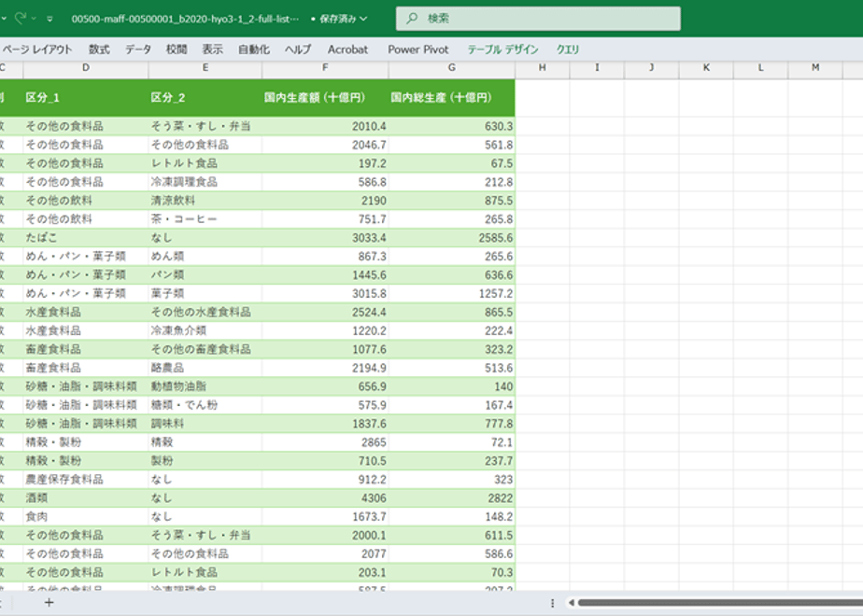The width and height of the screenshot is (863, 616).
Task: Select the cell with value 3015.8
Action: 325,293
